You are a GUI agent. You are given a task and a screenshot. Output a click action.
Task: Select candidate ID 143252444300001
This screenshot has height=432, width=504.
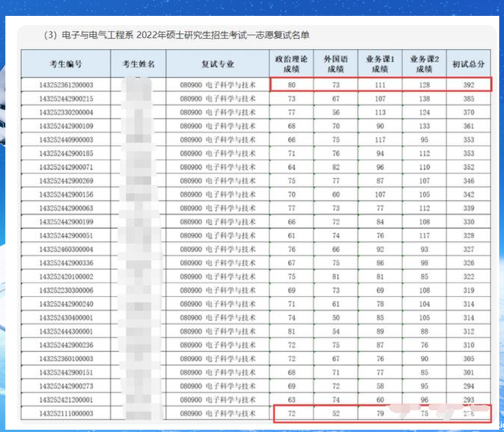[66, 331]
